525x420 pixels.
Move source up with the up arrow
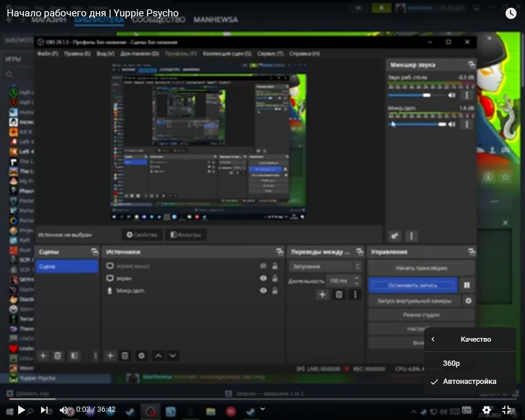click(158, 356)
